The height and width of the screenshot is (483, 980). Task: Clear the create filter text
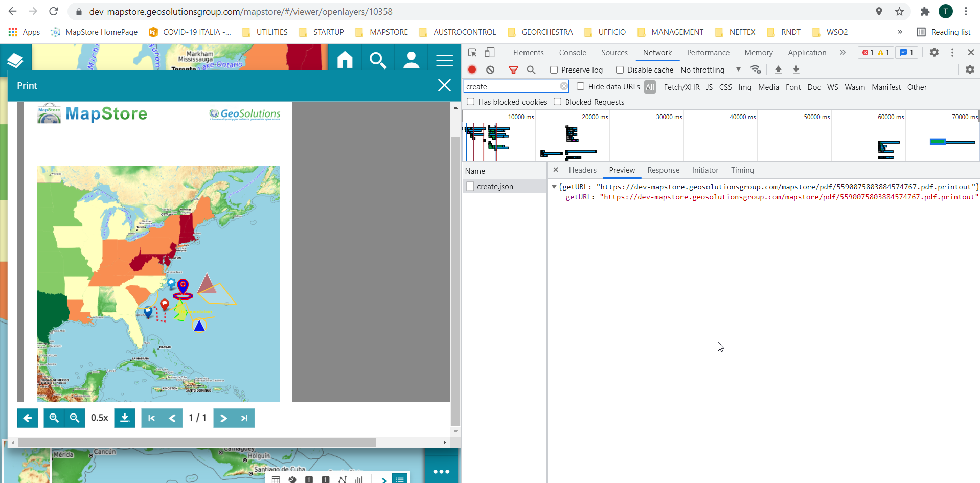pos(564,86)
